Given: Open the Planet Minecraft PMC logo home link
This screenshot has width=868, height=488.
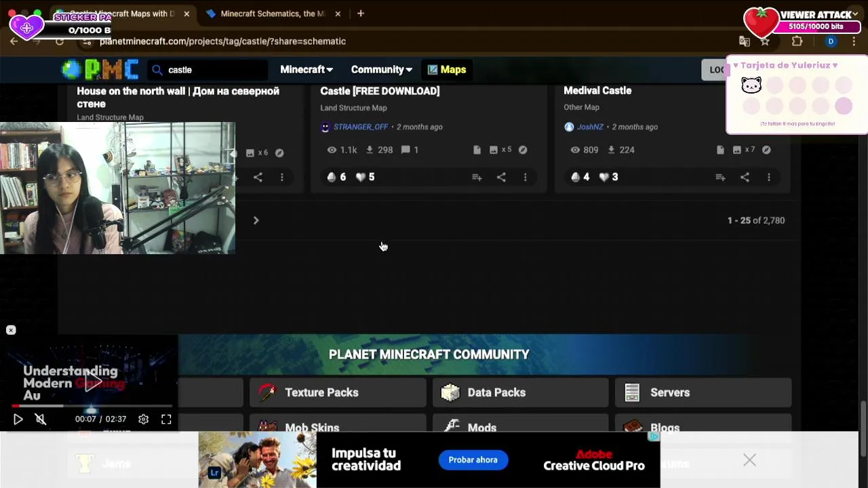Looking at the screenshot, I should [100, 69].
